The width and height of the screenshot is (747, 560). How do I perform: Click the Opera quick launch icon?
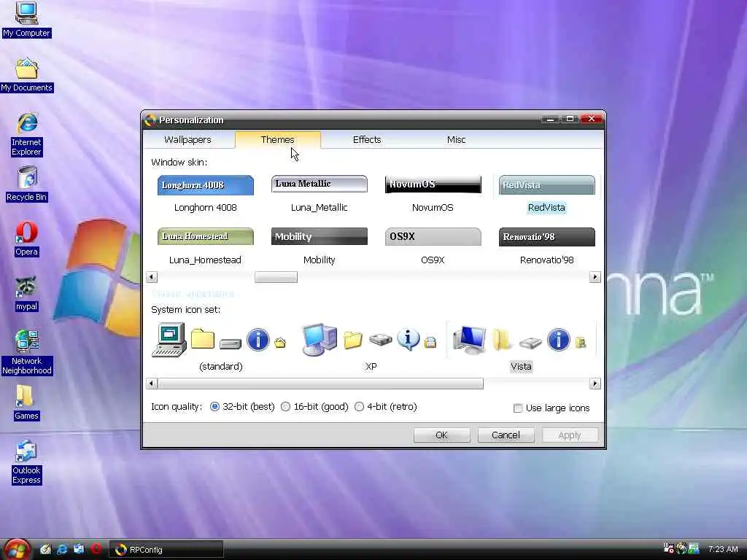click(x=96, y=549)
